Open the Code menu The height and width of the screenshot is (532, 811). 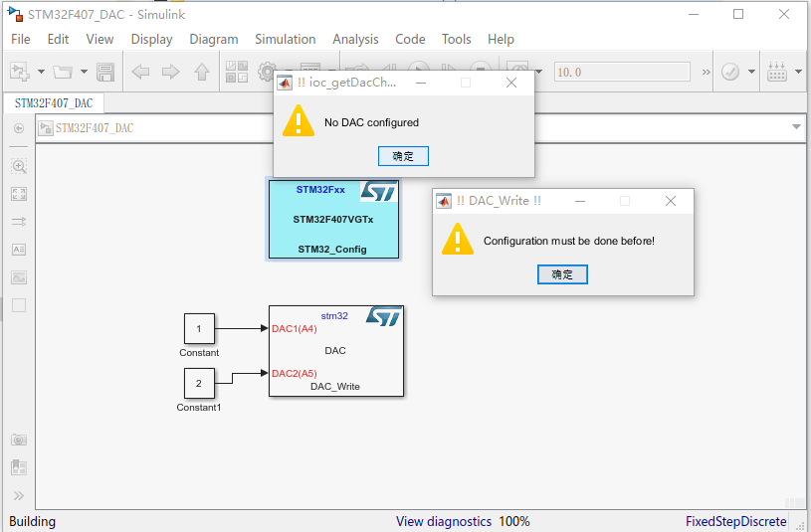click(x=410, y=40)
